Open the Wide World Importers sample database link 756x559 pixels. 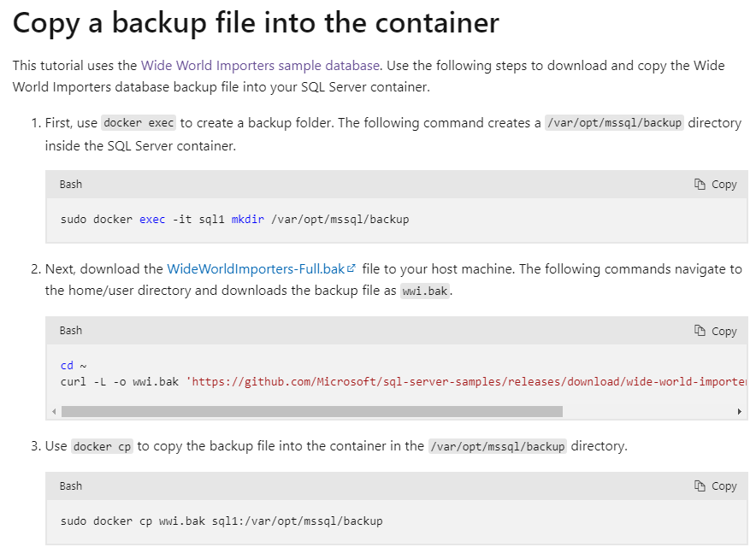[x=260, y=66]
